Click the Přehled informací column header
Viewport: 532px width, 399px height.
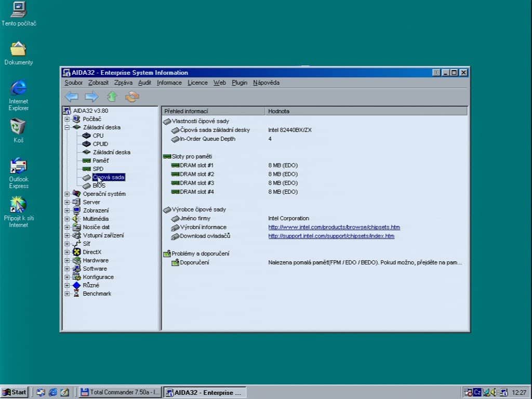214,111
